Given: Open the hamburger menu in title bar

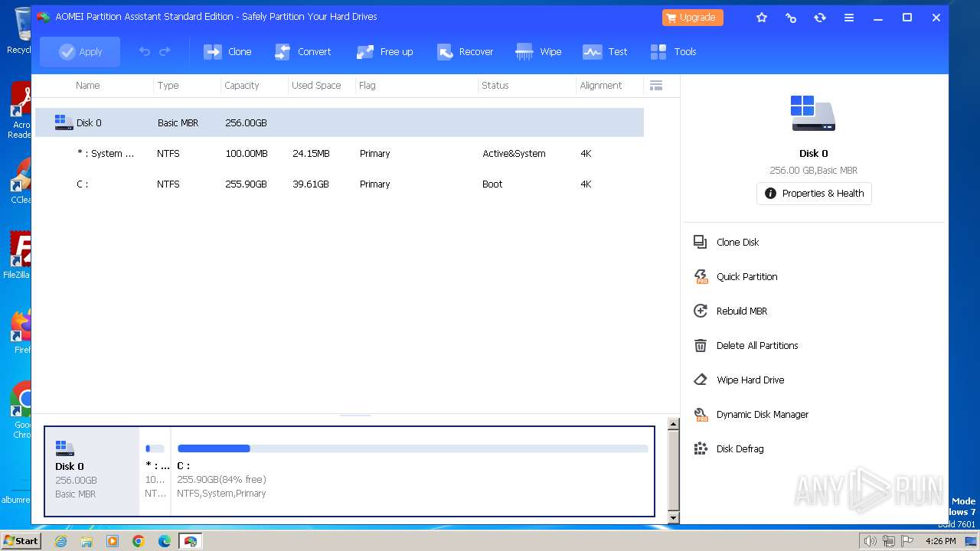Looking at the screenshot, I should [849, 17].
